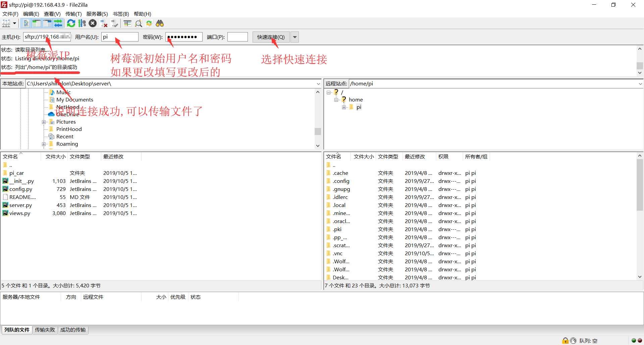
Task: Click the username field containing pi
Action: (x=120, y=37)
